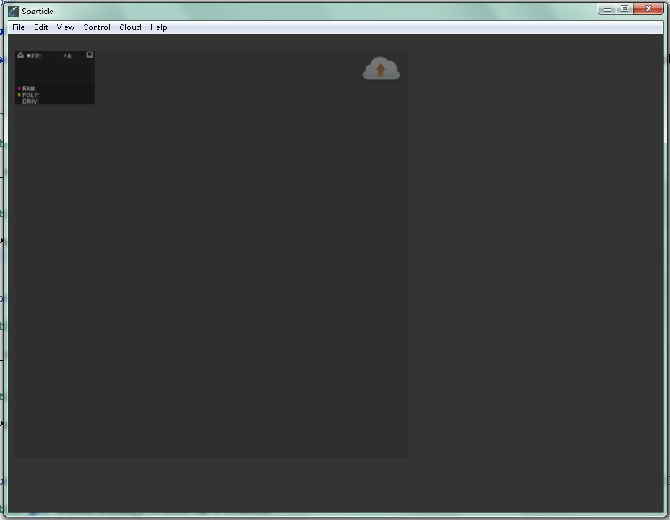Screen dimensions: 670x520
Task: Click the square icon in the stats panel corner
Action: coord(89,55)
